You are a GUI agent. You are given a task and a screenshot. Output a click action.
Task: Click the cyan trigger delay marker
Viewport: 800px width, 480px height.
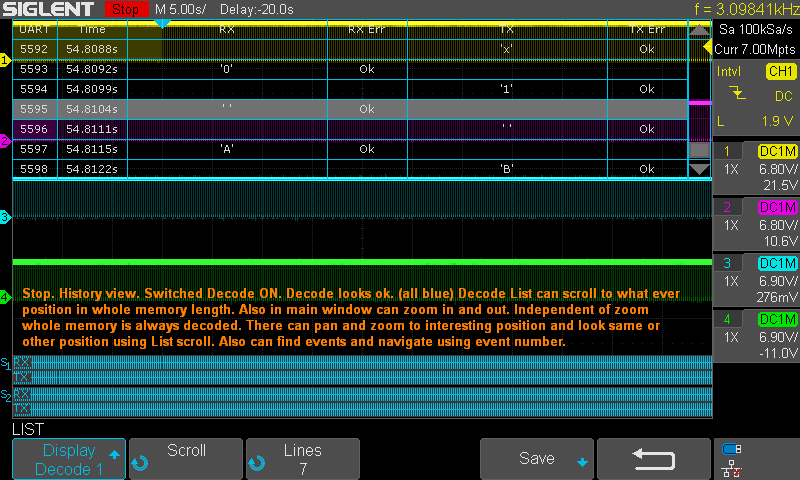coord(162,23)
